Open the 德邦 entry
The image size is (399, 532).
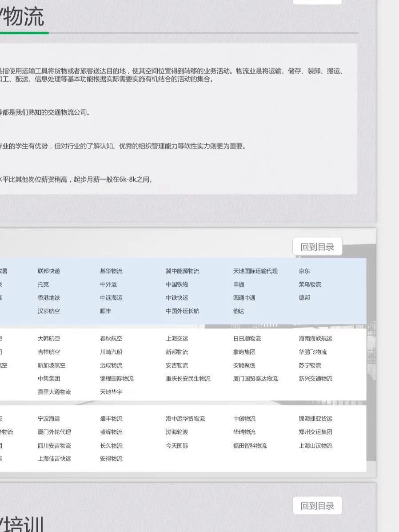(304, 297)
